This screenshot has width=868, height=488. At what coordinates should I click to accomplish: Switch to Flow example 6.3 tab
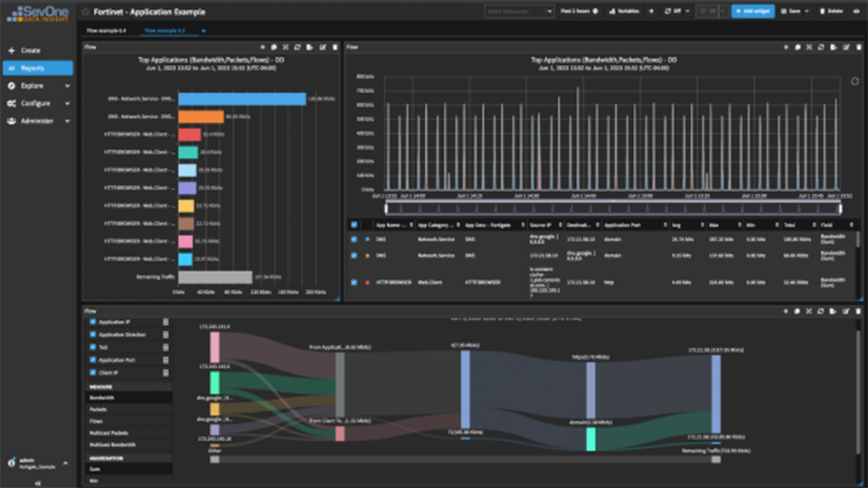click(x=165, y=31)
